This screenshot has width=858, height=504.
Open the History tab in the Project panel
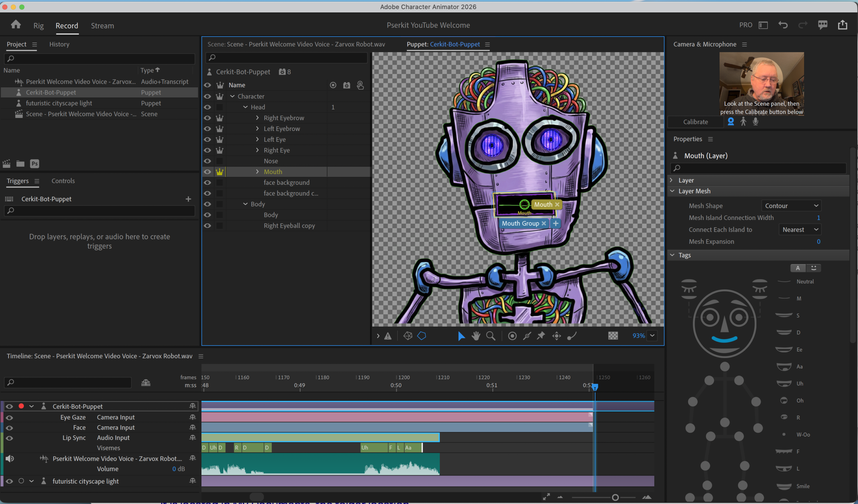[59, 44]
